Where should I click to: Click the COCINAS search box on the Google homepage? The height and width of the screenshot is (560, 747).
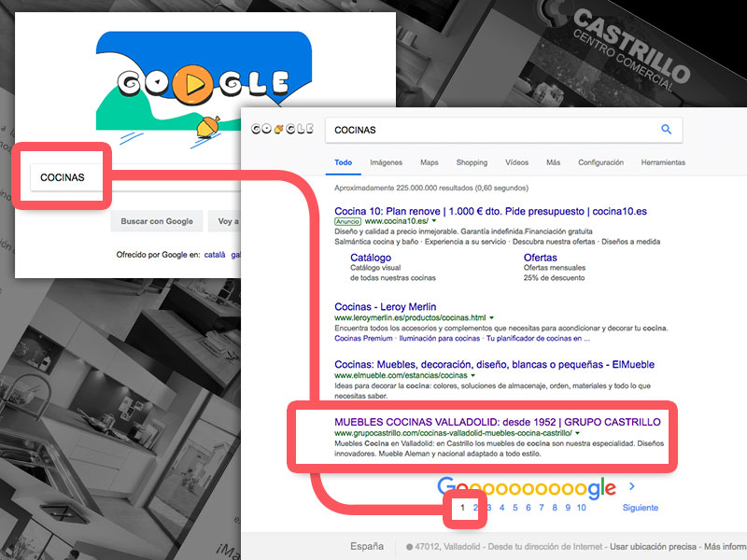[135, 177]
